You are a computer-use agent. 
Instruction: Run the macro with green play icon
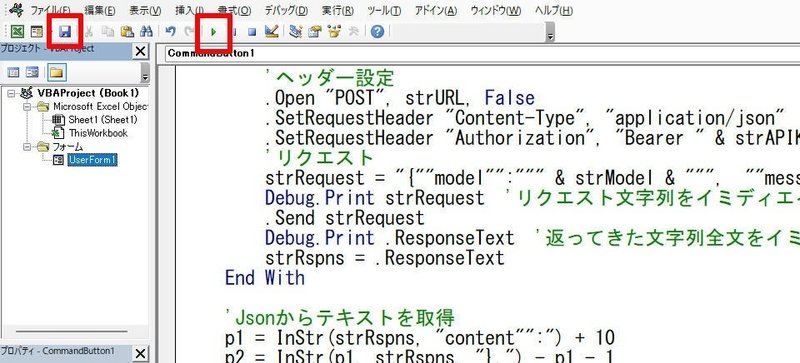(x=214, y=32)
